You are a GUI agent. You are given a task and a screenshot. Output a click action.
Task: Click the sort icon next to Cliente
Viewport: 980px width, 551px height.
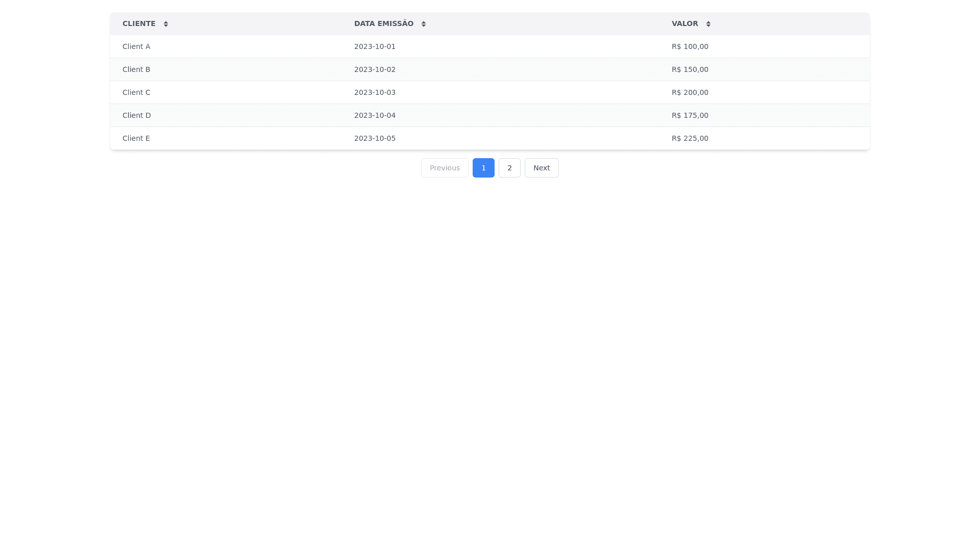tap(166, 24)
